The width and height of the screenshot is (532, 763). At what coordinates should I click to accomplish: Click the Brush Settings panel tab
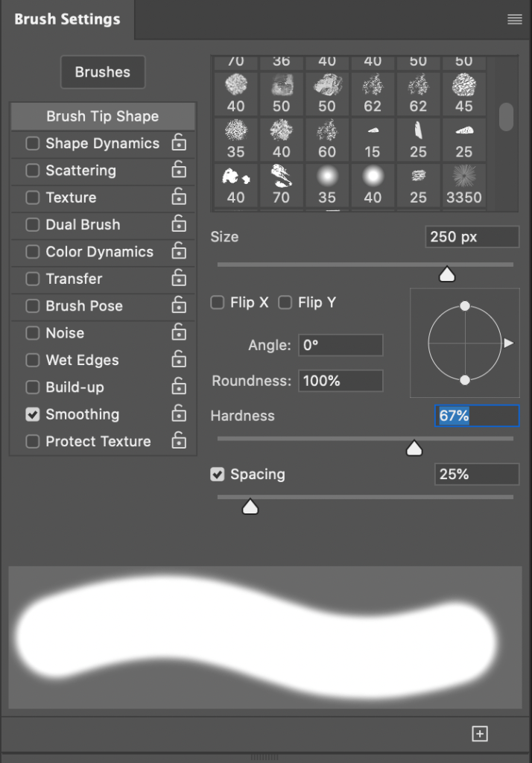point(67,20)
